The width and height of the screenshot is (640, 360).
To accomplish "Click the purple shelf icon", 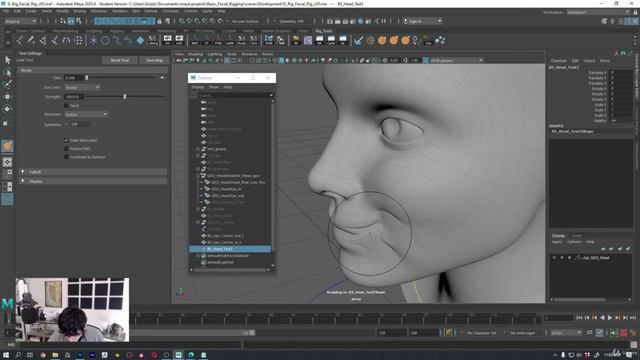I will 308,40.
